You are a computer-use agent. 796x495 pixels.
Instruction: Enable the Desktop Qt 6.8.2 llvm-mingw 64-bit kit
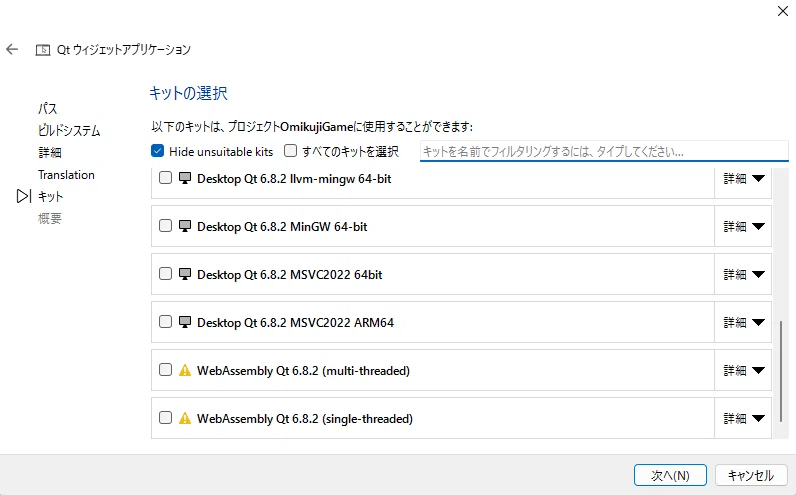coord(165,178)
